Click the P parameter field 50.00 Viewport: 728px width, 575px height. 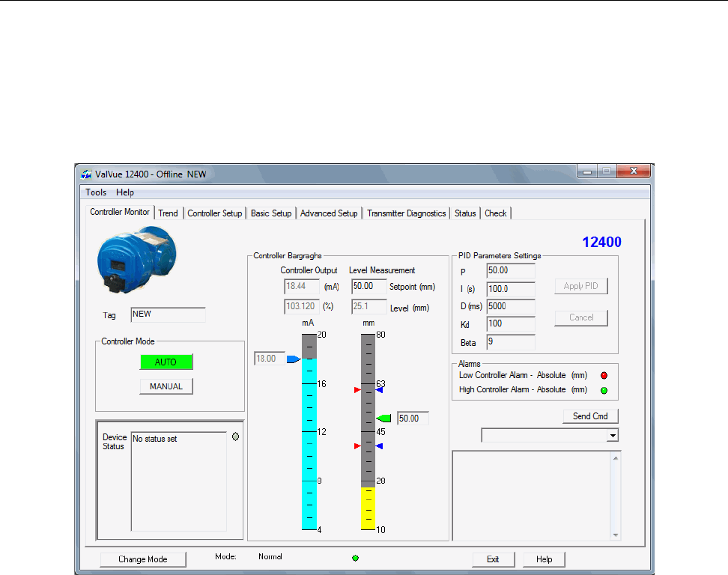click(511, 270)
